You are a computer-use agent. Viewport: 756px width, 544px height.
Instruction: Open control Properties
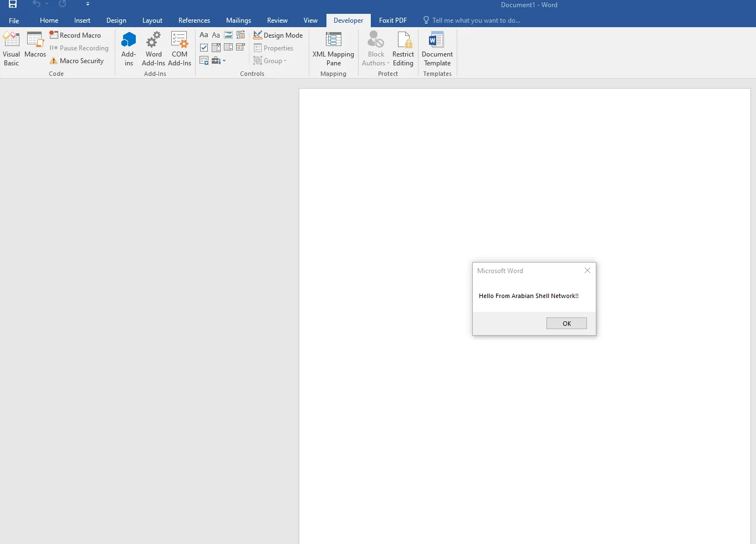(274, 48)
